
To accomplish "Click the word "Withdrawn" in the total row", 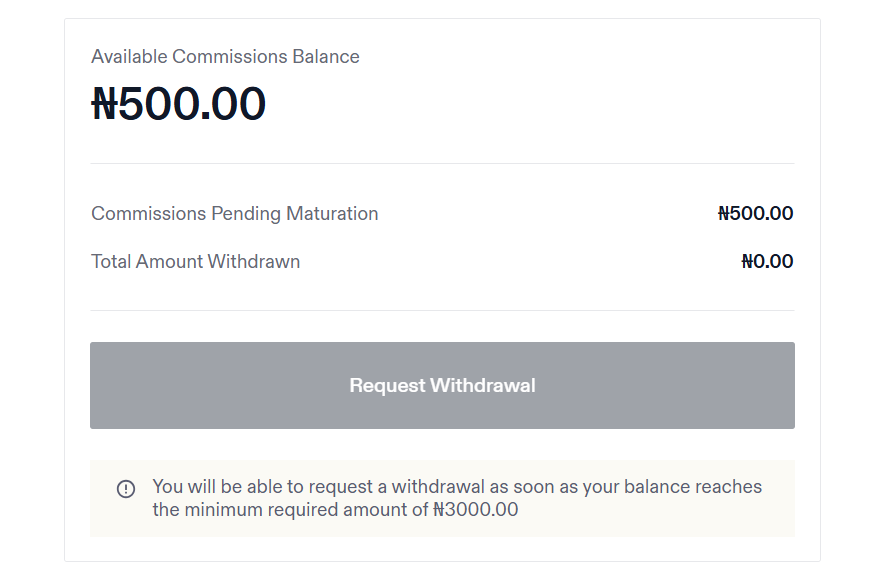I will point(254,262).
